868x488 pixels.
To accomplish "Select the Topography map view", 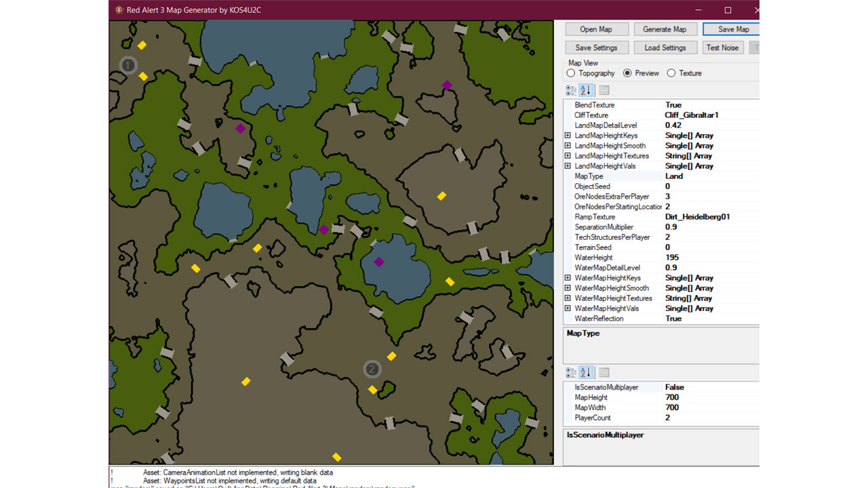I will click(571, 73).
